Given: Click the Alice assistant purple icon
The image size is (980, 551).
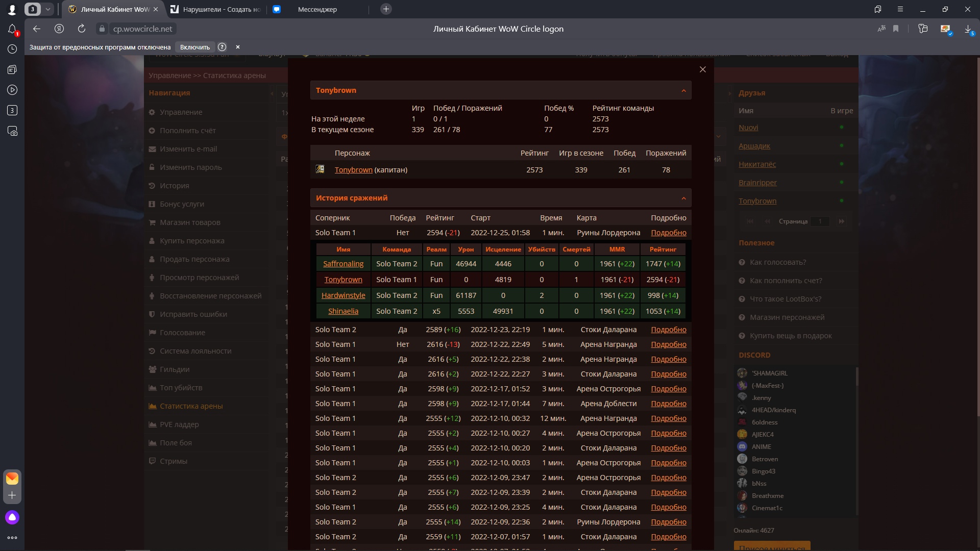Looking at the screenshot, I should click(12, 517).
